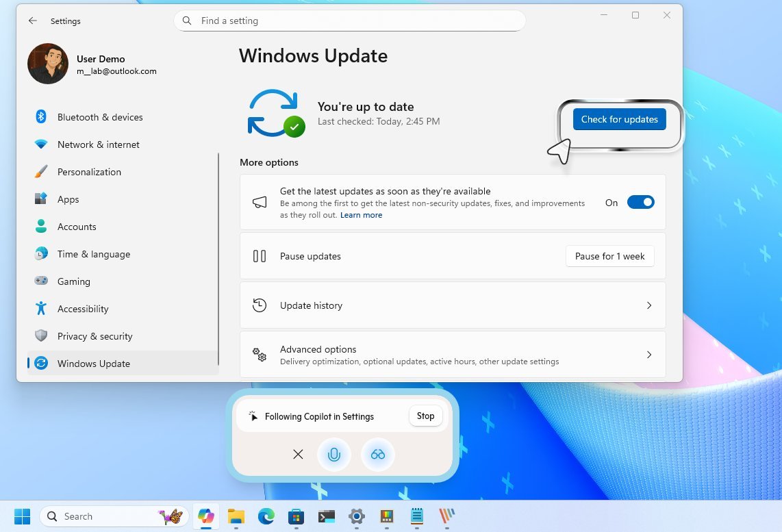Open Terminal from the taskbar
This screenshot has height=532, width=782.
[x=327, y=516]
